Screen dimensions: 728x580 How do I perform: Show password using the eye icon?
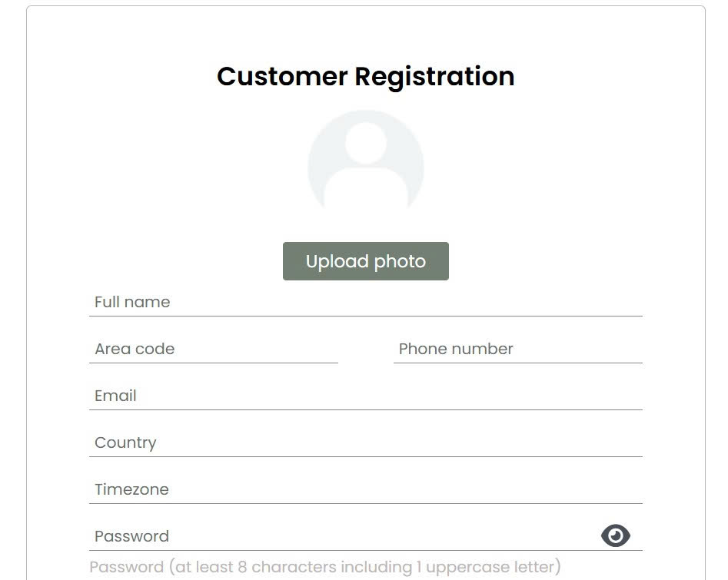pos(615,535)
